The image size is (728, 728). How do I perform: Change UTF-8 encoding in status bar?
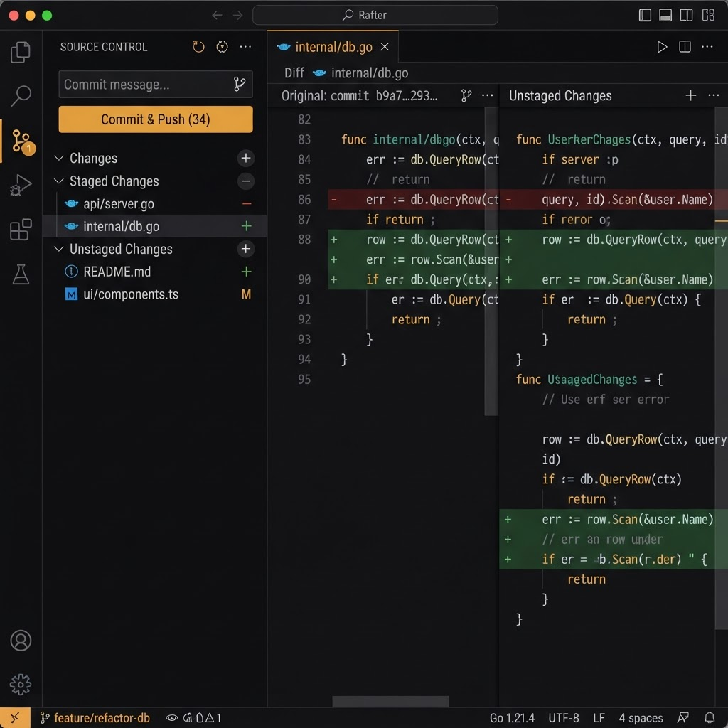point(564,718)
